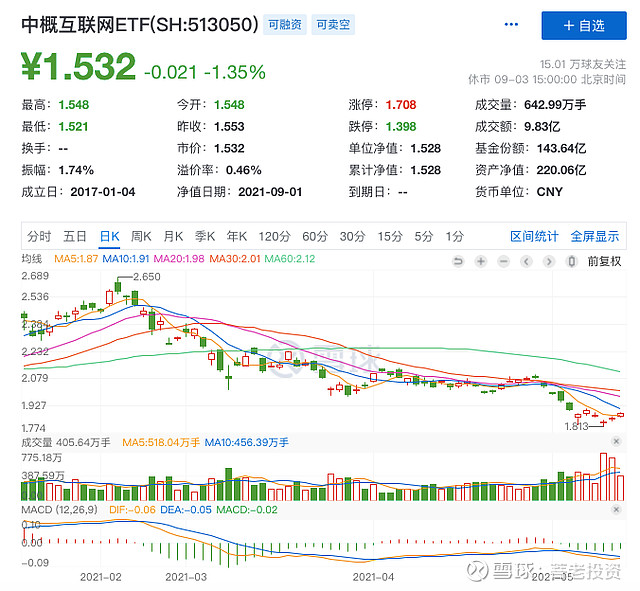640x591 pixels.
Task: Select the 周K chart tab
Action: click(141, 236)
